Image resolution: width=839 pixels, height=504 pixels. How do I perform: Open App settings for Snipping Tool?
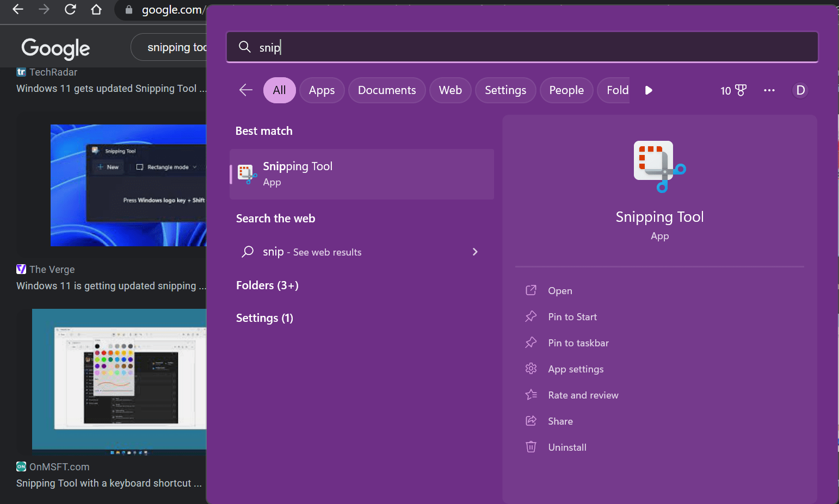[576, 369]
